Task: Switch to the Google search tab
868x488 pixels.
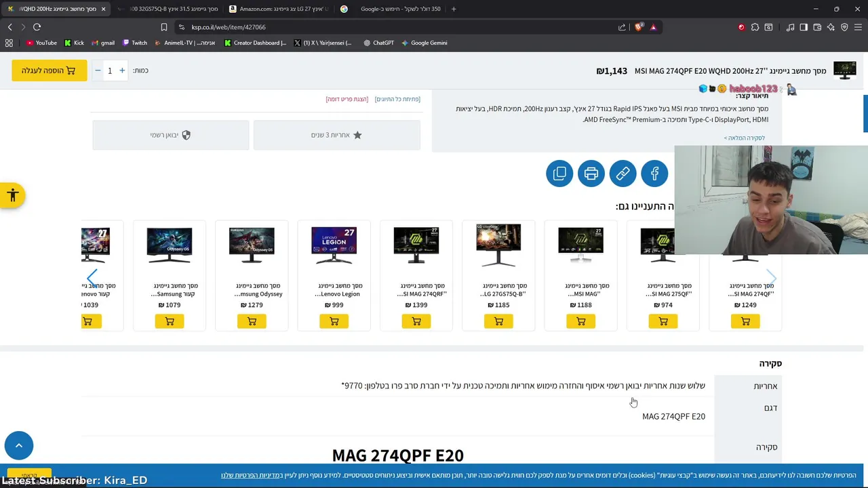Action: coord(390,9)
